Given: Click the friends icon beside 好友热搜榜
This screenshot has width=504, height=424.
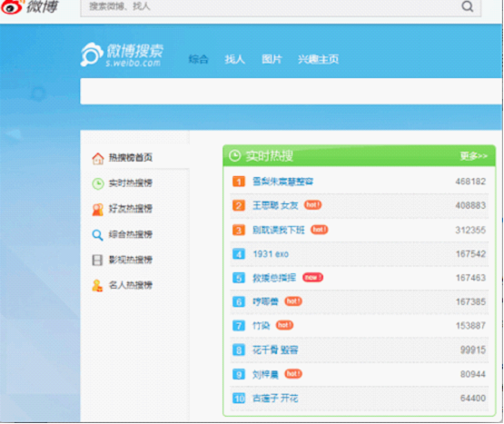Looking at the screenshot, I should tap(98, 209).
